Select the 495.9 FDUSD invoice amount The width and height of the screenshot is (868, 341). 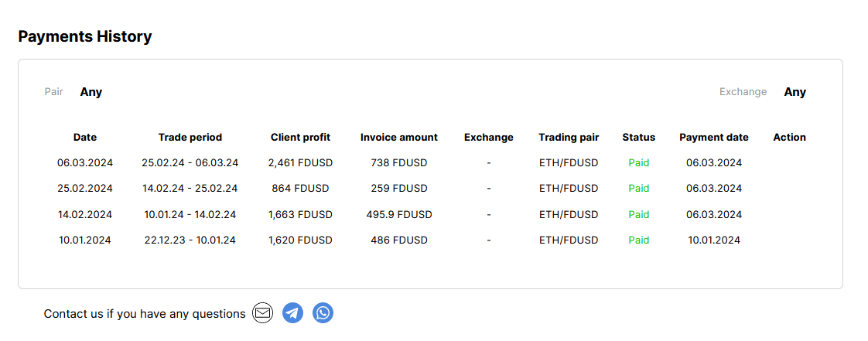[399, 214]
